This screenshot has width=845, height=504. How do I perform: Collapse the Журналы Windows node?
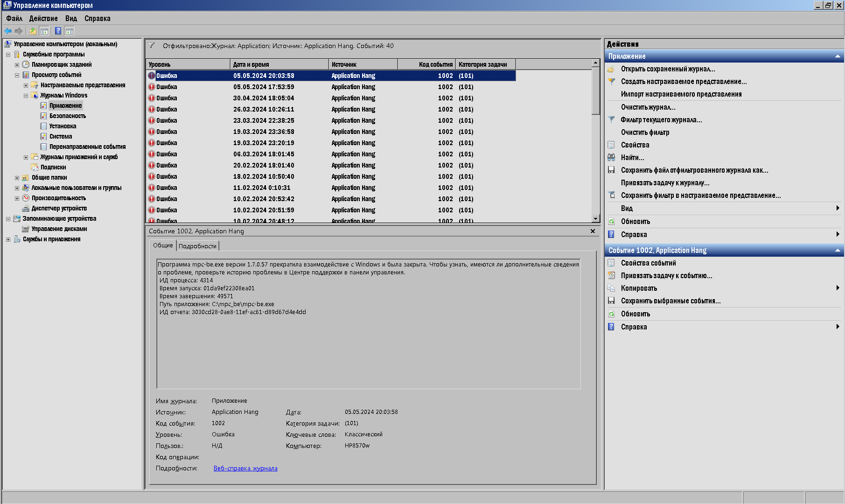click(x=26, y=96)
